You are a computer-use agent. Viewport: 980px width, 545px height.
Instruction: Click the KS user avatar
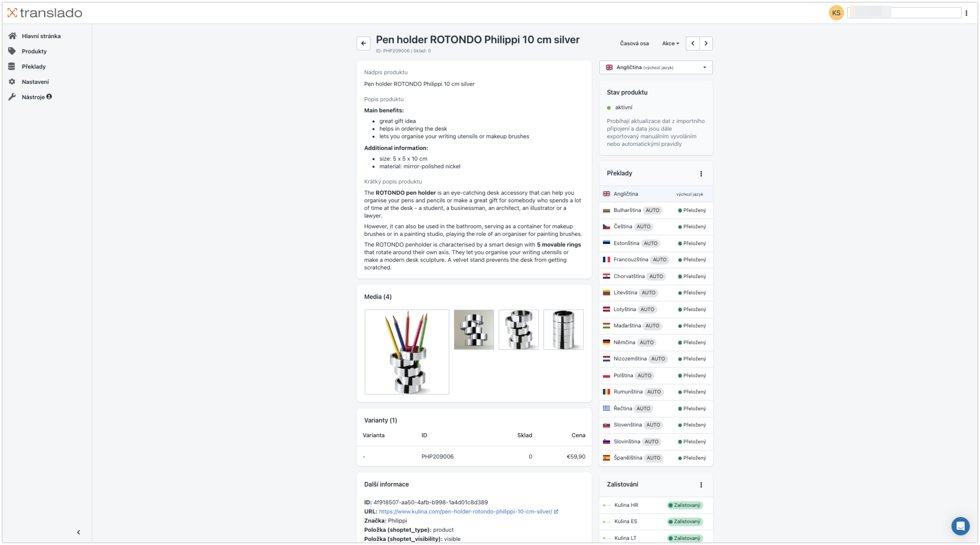836,13
